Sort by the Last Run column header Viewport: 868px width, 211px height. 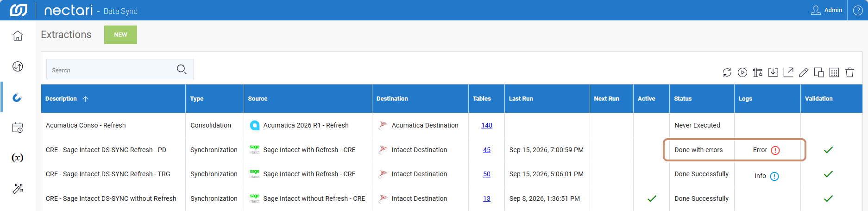click(x=521, y=99)
